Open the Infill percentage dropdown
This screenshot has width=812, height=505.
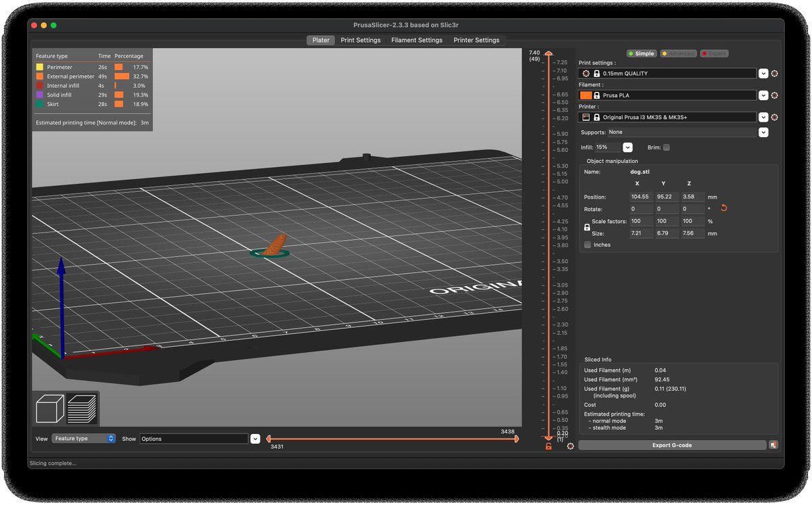(627, 147)
